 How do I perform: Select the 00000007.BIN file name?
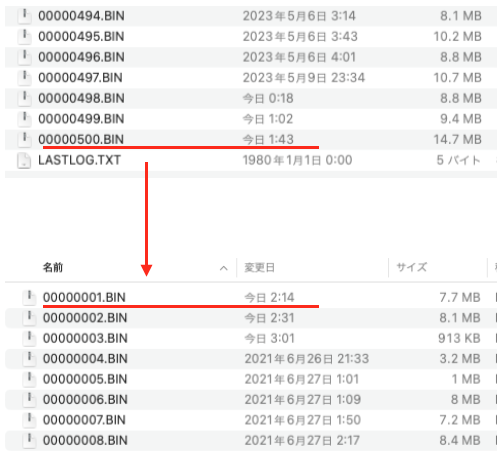coord(84,420)
